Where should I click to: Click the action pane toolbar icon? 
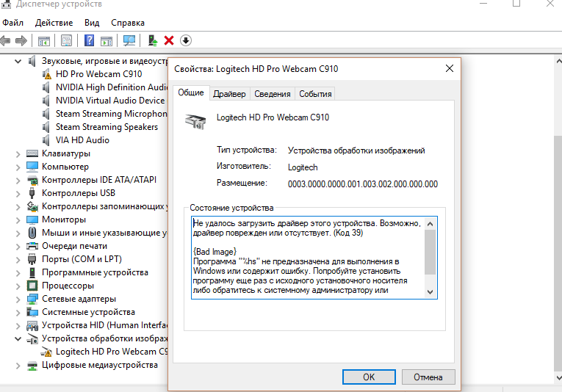[x=107, y=41]
